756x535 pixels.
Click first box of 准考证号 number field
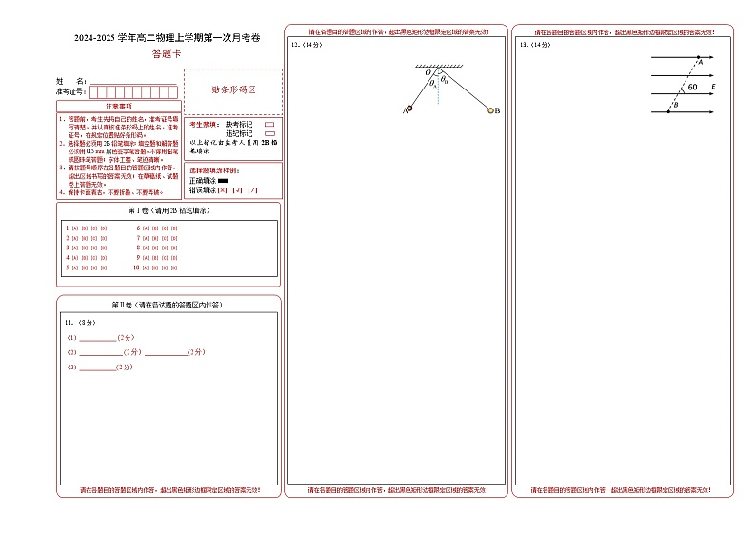click(91, 92)
